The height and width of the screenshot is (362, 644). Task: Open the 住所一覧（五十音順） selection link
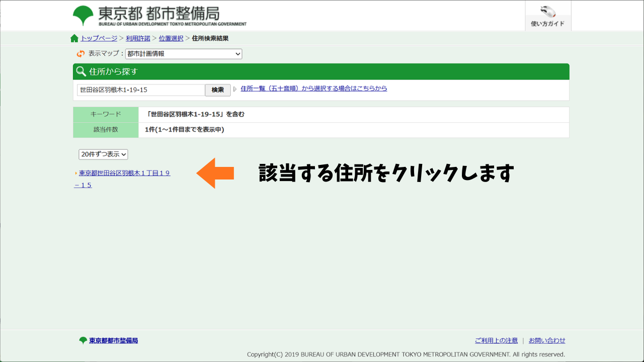tap(313, 88)
